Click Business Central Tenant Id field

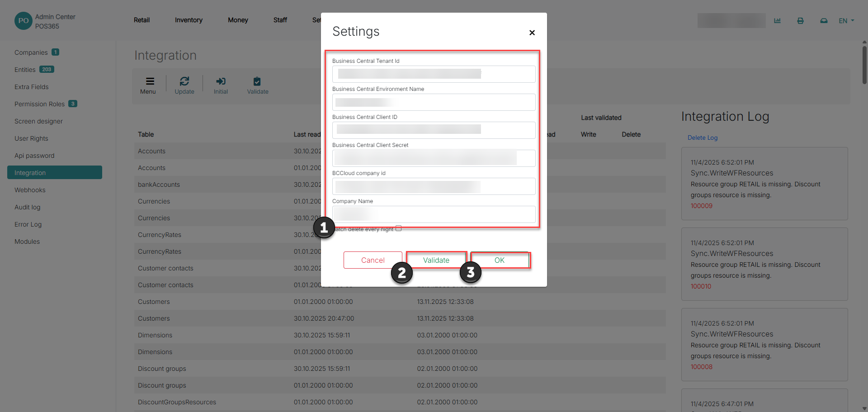(x=434, y=74)
